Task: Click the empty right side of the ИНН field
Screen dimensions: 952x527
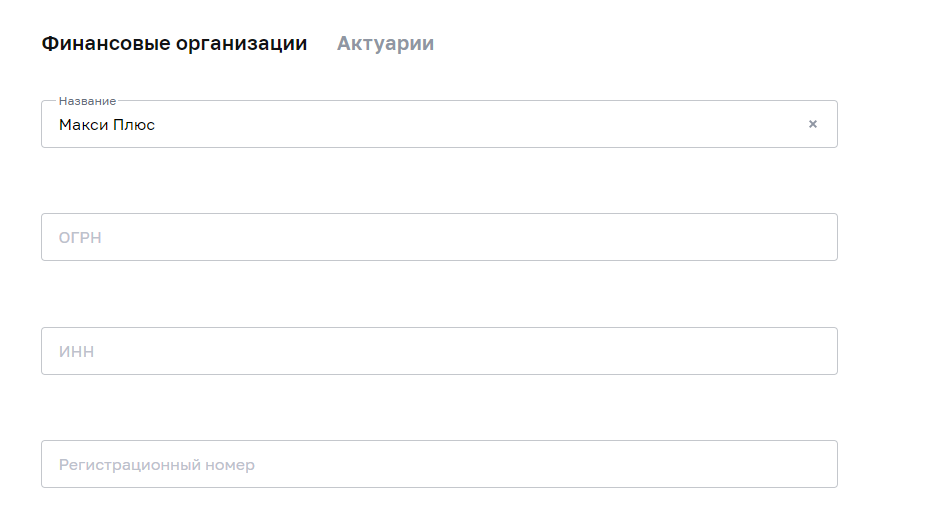Action: [650, 352]
